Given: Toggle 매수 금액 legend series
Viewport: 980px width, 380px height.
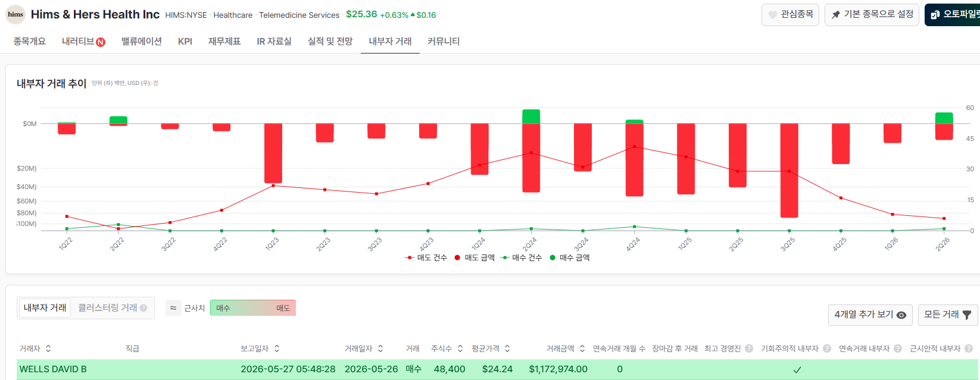Looking at the screenshot, I should [x=570, y=257].
